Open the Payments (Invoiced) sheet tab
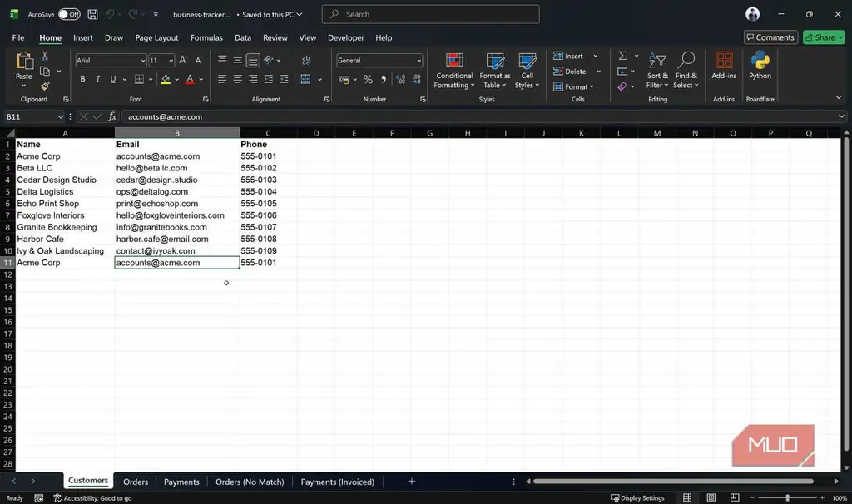 click(x=338, y=482)
